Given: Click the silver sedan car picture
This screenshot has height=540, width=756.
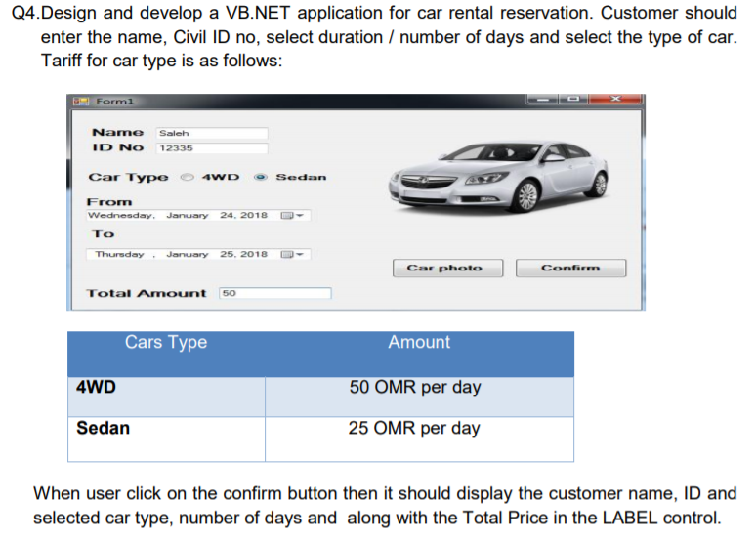Looking at the screenshot, I should click(x=498, y=177).
